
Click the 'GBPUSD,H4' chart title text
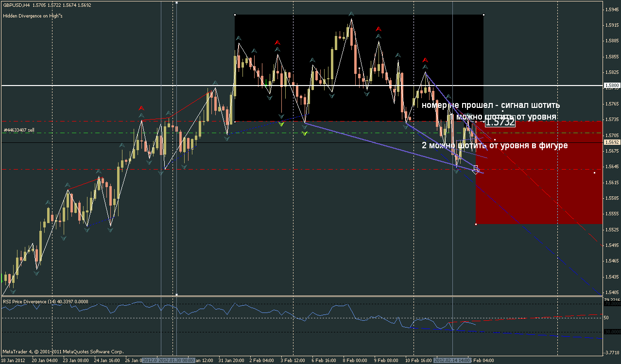pos(16,5)
